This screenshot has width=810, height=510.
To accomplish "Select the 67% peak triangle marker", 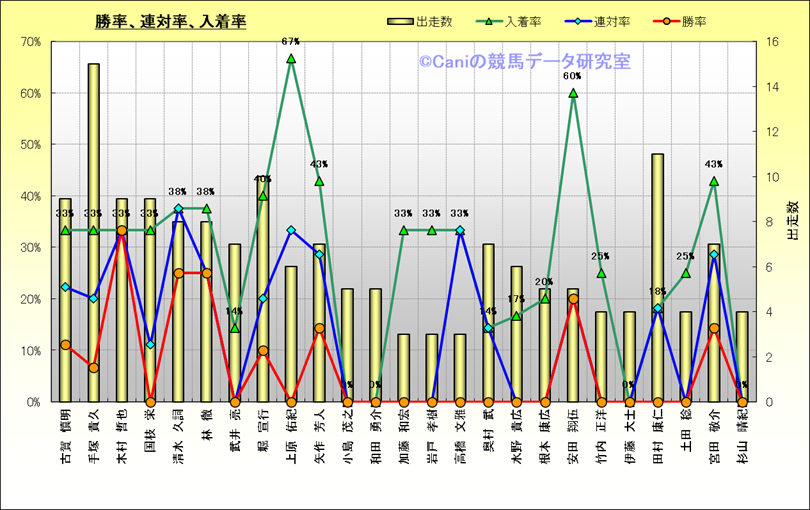I will 291,59.
